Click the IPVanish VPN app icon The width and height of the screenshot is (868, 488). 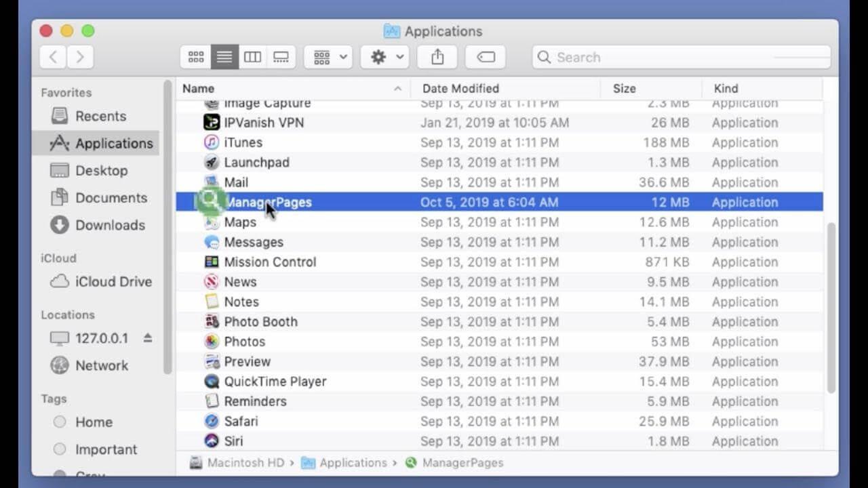click(x=212, y=123)
